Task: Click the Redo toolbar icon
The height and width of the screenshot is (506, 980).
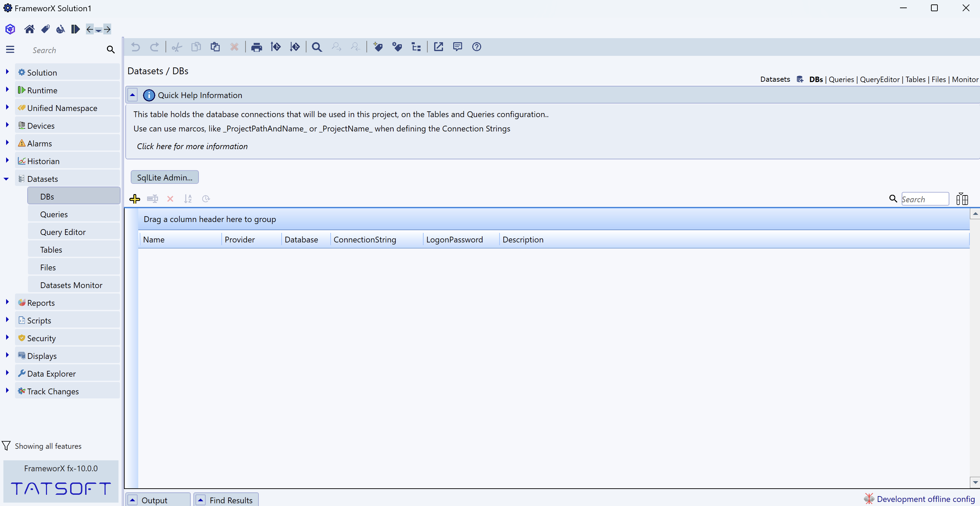Action: (x=155, y=47)
